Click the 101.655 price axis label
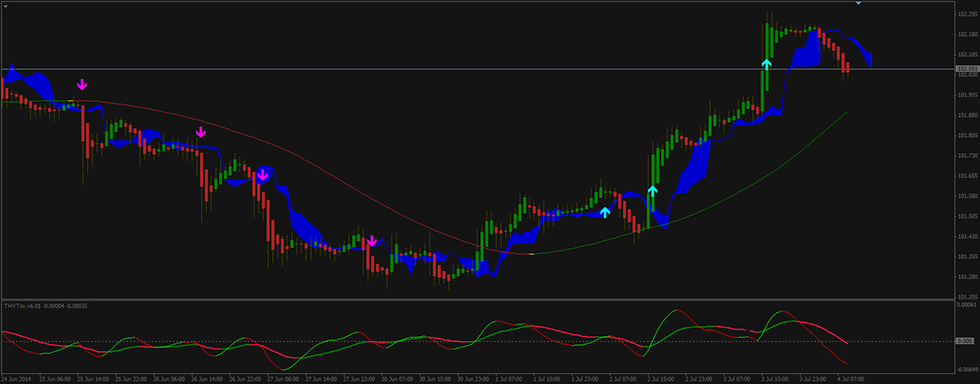The width and height of the screenshot is (980, 384). coord(967,176)
